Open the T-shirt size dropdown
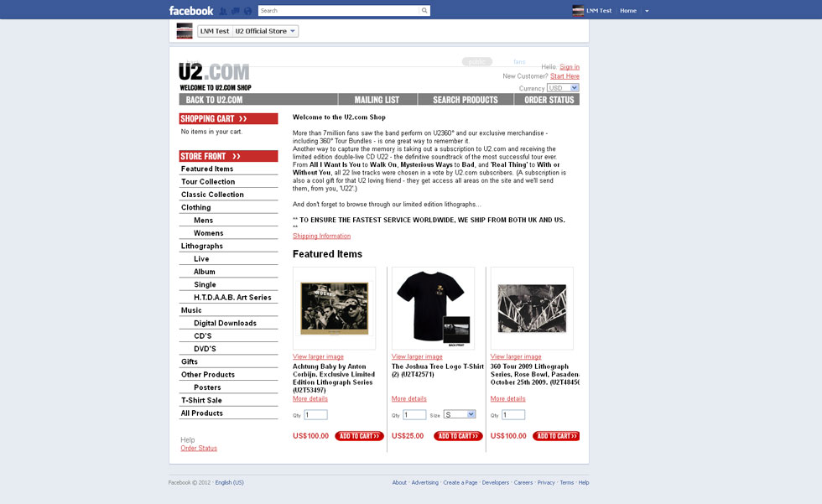This screenshot has width=822, height=504. coord(460,414)
